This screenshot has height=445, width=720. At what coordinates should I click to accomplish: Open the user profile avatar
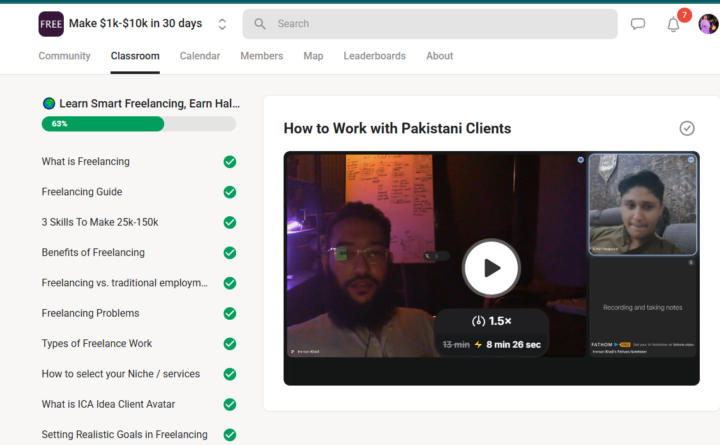point(709,24)
